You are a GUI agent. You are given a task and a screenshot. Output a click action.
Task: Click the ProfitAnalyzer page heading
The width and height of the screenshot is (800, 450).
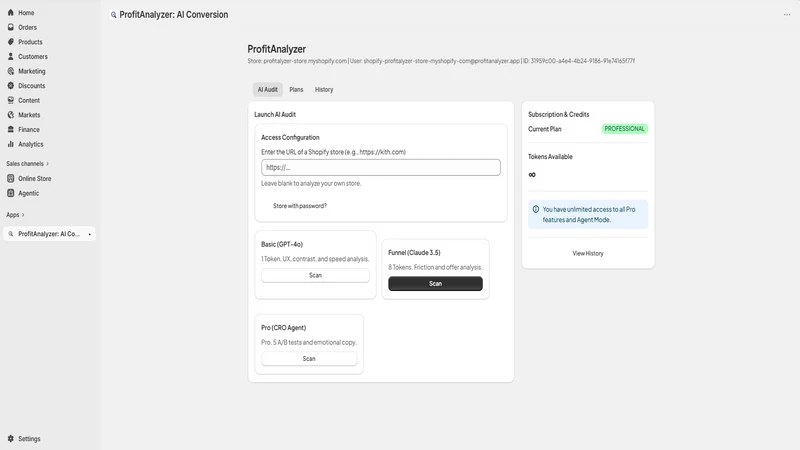point(277,49)
